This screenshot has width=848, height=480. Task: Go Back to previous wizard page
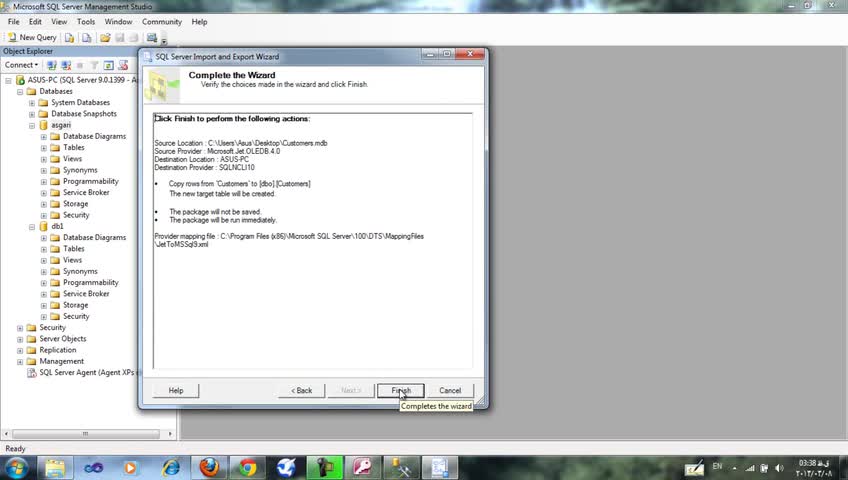302,390
